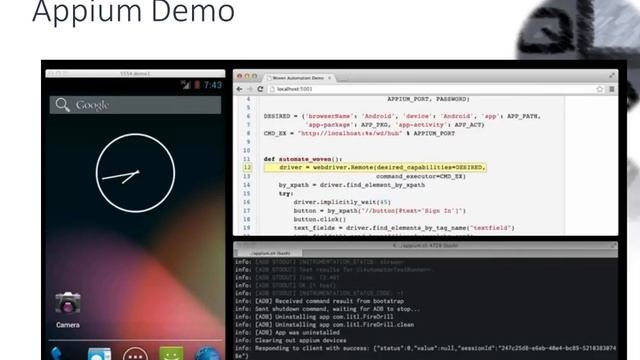Click the driver.implicitly_wait(45) line
640x360 pixels.
[x=342, y=202]
